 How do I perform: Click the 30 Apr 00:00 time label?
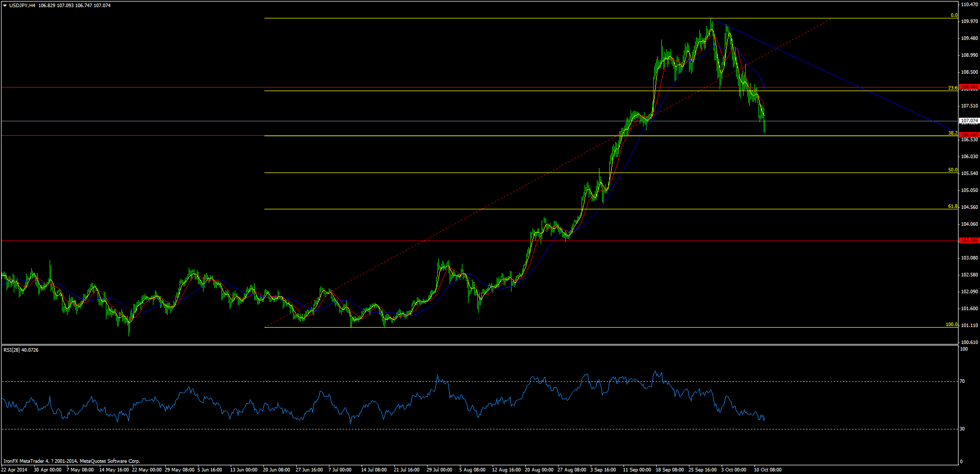pos(48,470)
